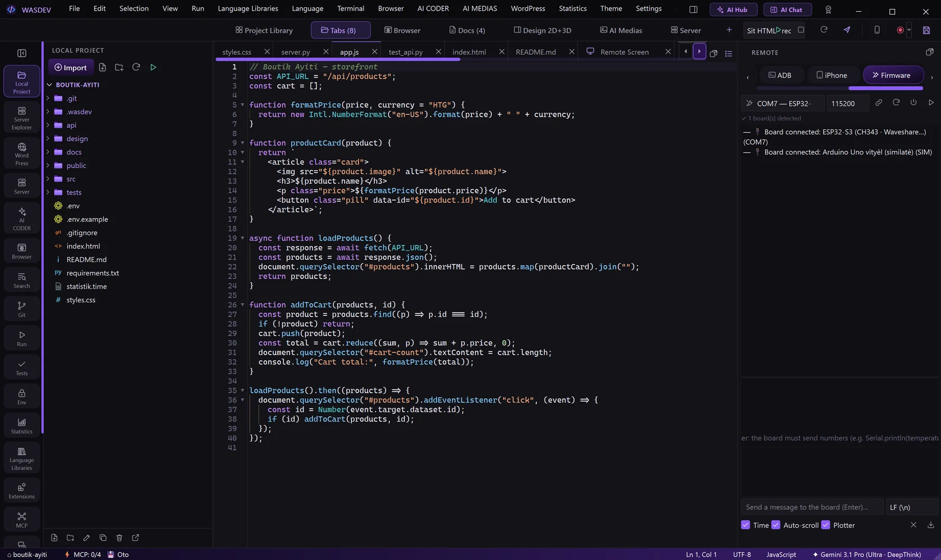This screenshot has width=941, height=560.
Task: Open the LF (\n) line ending dropdown
Action: pyautogui.click(x=911, y=507)
